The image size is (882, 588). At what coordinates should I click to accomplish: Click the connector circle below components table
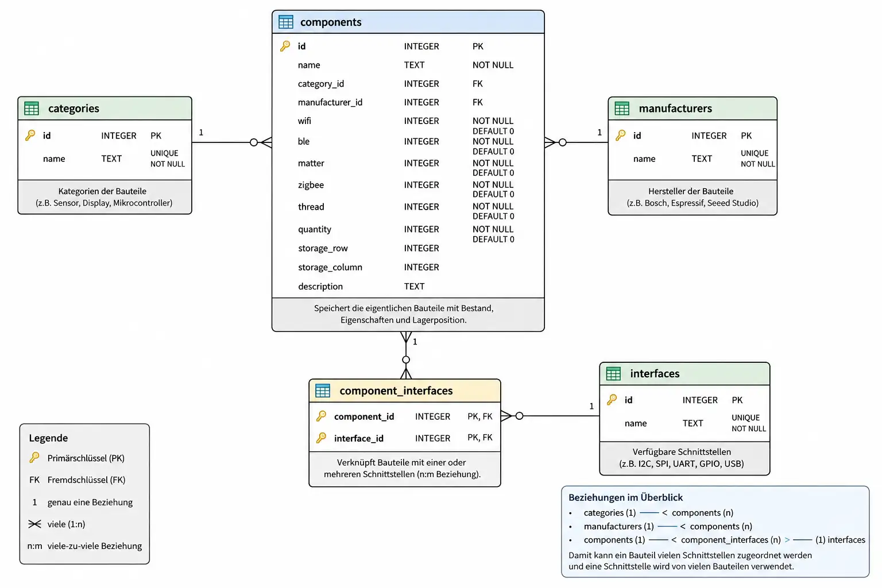point(406,360)
